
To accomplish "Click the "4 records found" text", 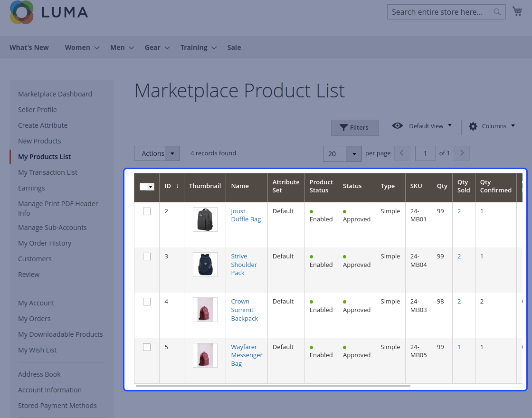I will pos(213,153).
